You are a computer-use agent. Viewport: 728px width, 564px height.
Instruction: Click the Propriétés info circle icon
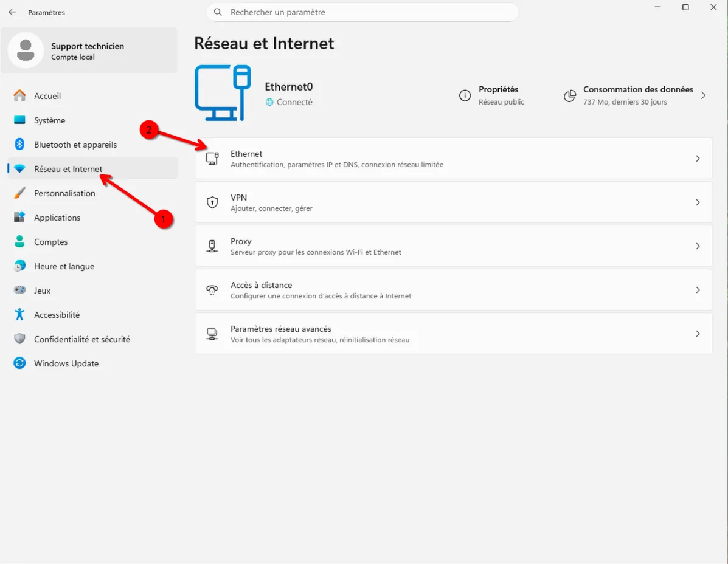tap(465, 95)
